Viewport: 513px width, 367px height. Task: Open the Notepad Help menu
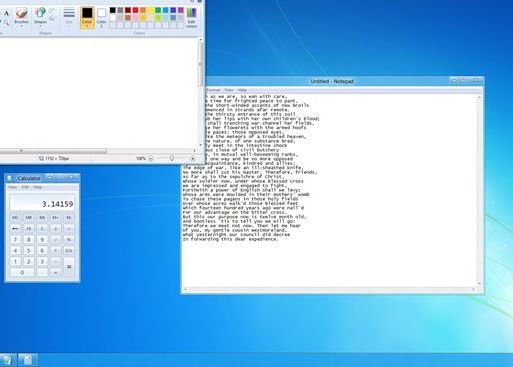coord(242,90)
